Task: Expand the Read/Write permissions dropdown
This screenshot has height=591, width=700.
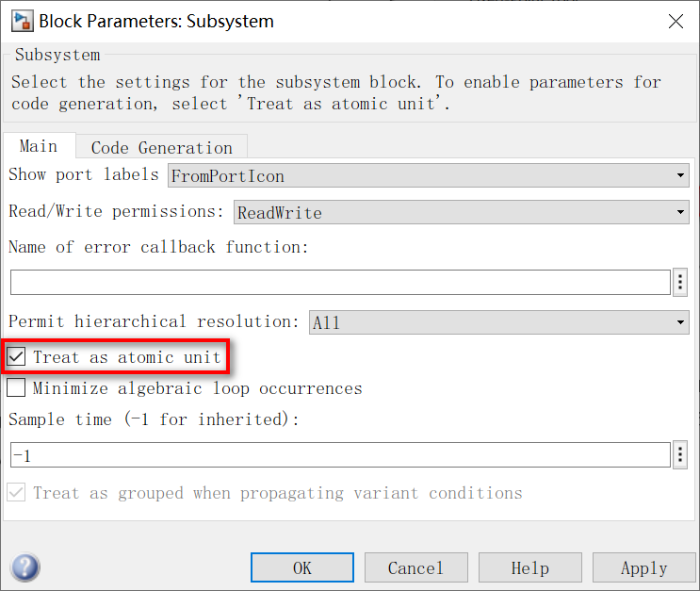Action: [x=461, y=212]
